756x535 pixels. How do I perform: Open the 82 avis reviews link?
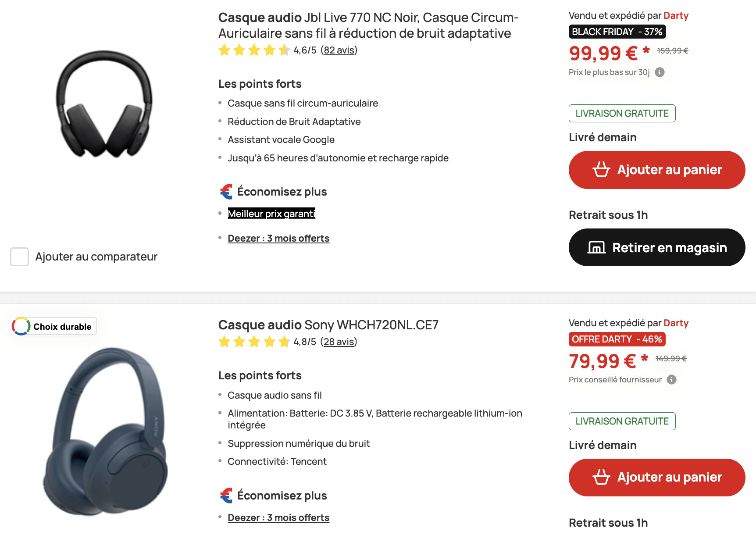point(339,50)
